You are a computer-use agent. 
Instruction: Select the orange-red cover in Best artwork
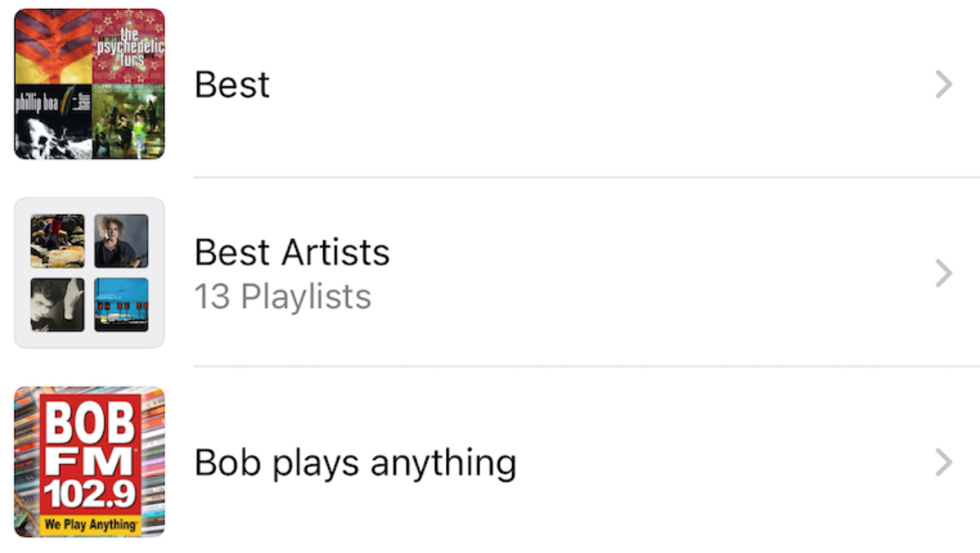click(x=52, y=46)
